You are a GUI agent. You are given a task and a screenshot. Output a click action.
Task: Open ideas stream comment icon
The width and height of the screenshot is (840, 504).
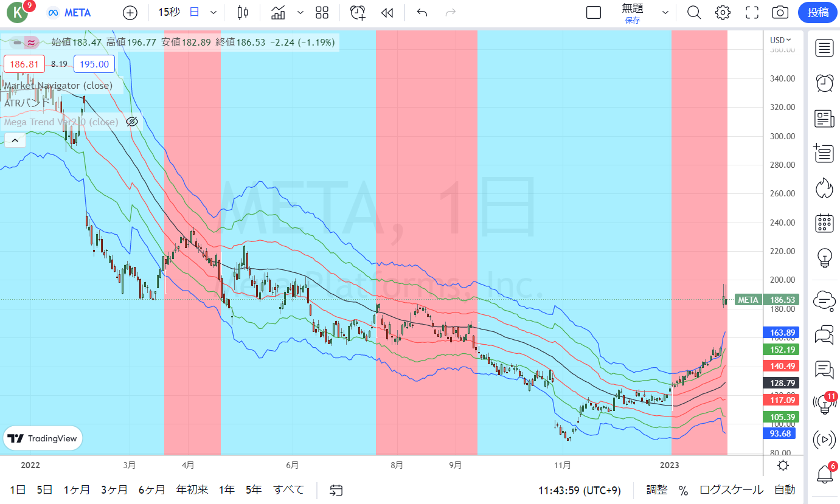click(824, 369)
